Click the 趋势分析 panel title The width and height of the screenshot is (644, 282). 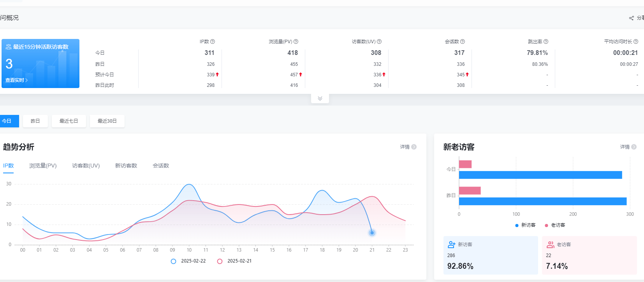click(19, 147)
